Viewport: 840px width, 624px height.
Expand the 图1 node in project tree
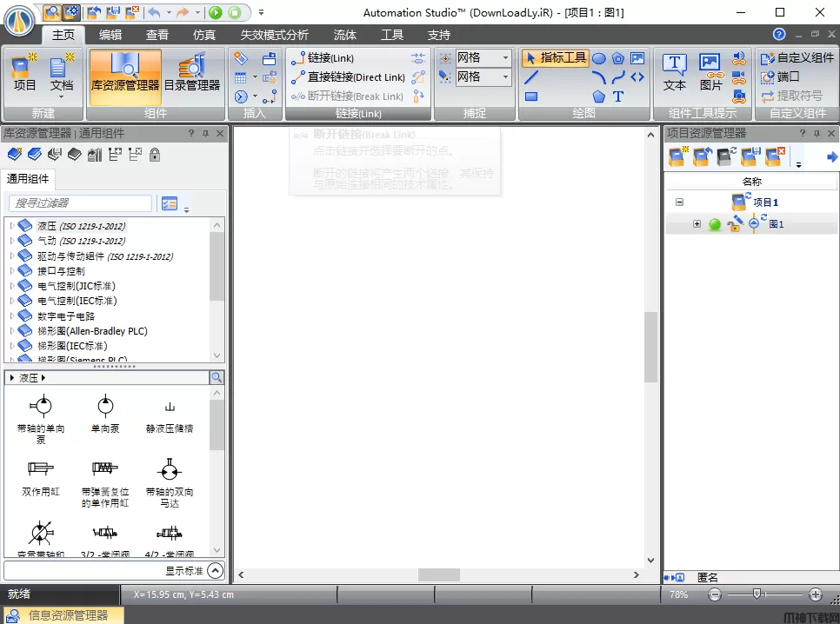(697, 224)
